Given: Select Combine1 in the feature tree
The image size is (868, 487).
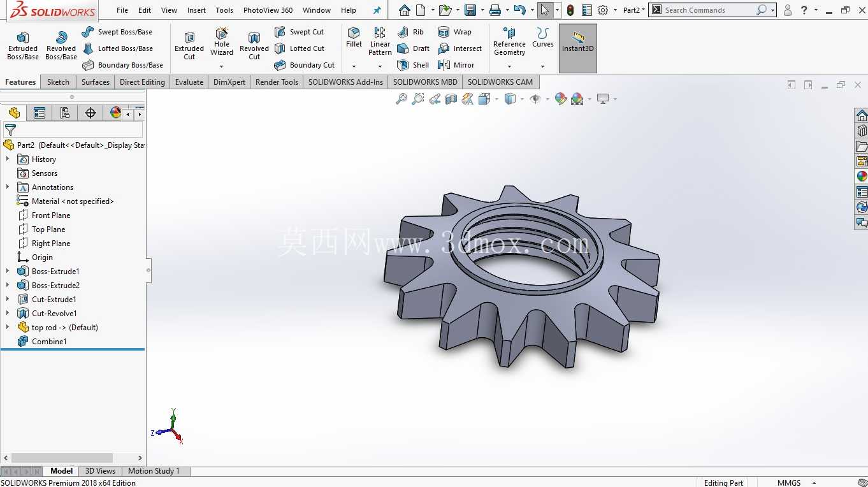Looking at the screenshot, I should coord(49,342).
